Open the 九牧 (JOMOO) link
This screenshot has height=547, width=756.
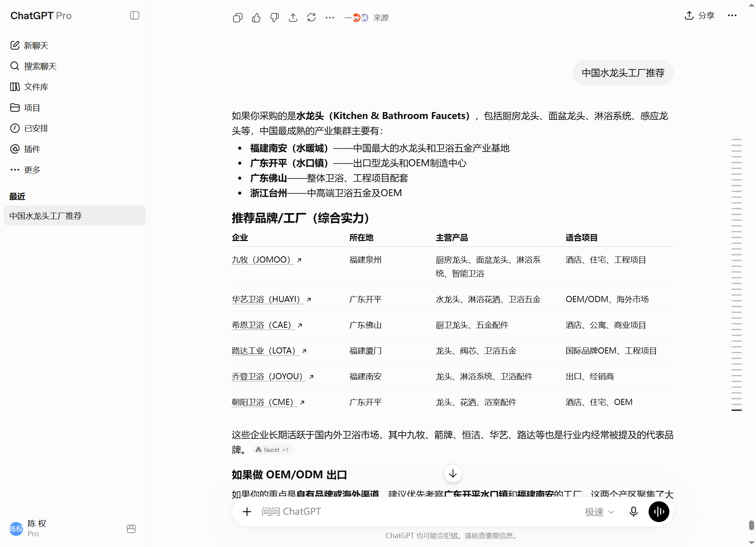point(267,260)
